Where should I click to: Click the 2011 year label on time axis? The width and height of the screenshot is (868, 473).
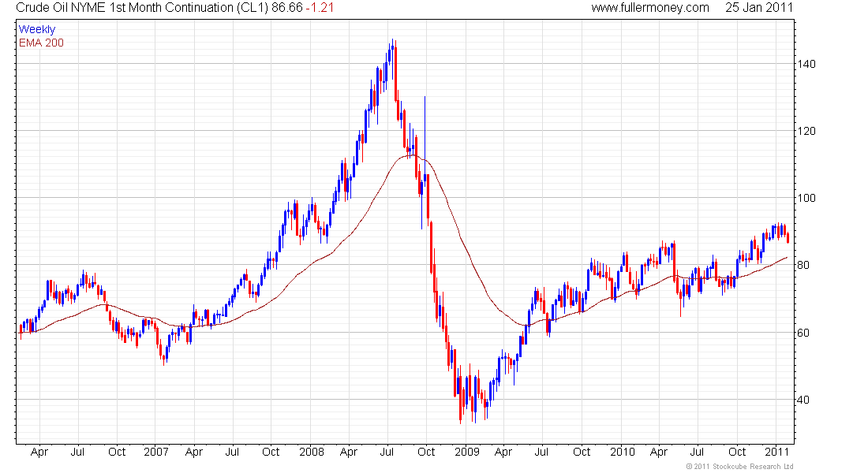click(x=776, y=452)
